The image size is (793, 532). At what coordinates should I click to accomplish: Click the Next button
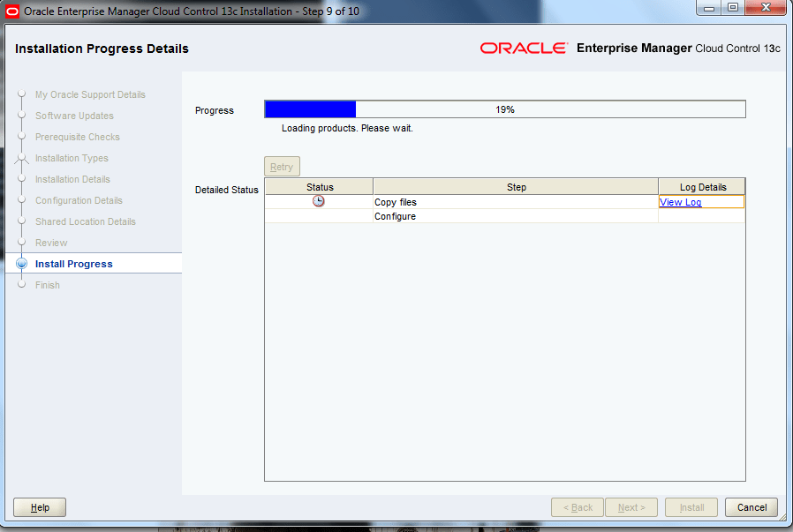pos(631,507)
